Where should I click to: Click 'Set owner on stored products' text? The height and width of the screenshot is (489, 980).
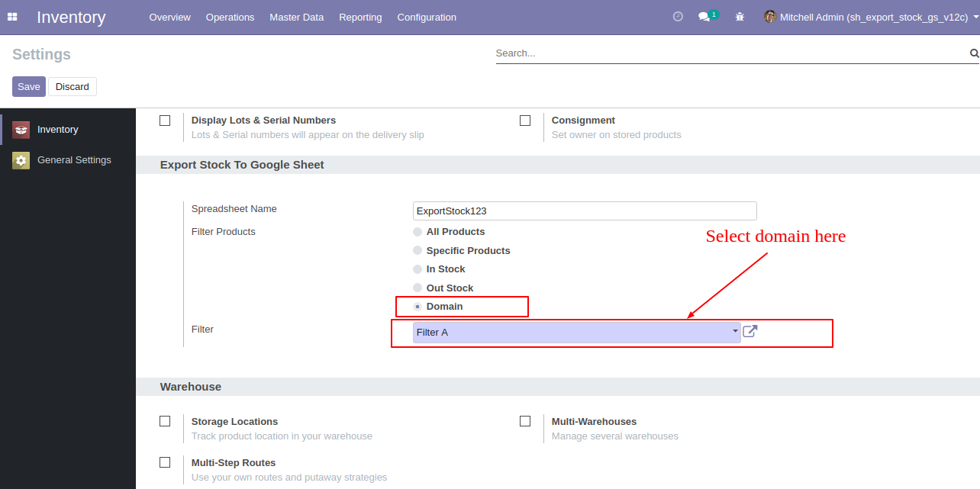click(617, 135)
